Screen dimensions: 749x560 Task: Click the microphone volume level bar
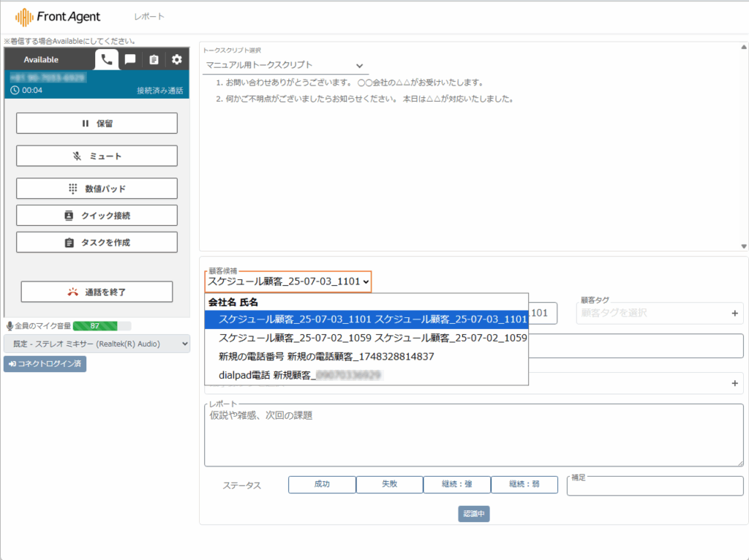102,326
